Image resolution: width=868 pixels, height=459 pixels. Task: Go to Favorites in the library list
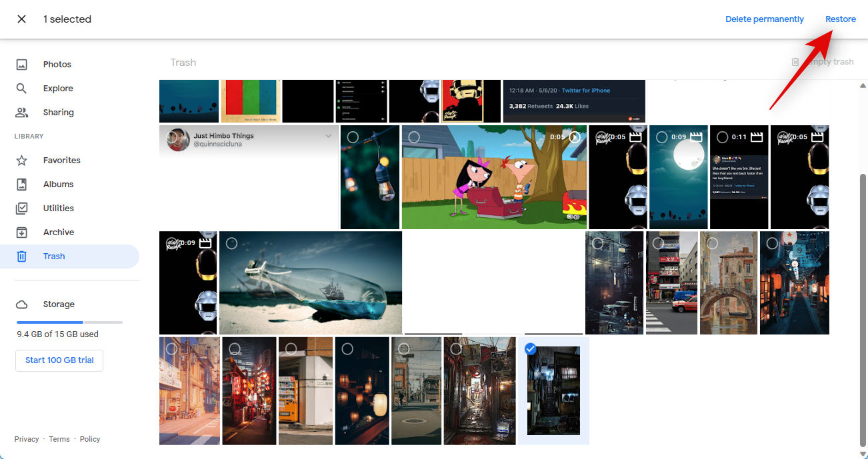click(x=62, y=161)
